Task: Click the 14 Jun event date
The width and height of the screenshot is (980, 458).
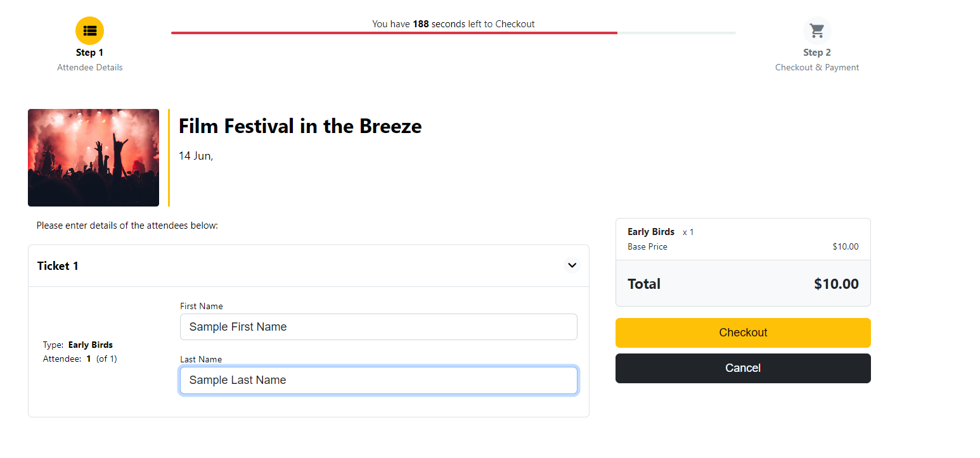Action: (196, 156)
